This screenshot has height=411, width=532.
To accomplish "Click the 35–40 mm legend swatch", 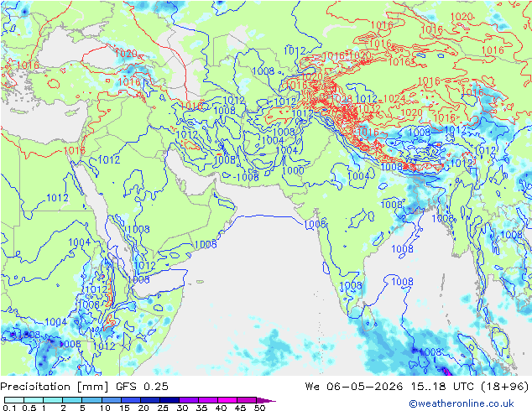I will point(207,400).
